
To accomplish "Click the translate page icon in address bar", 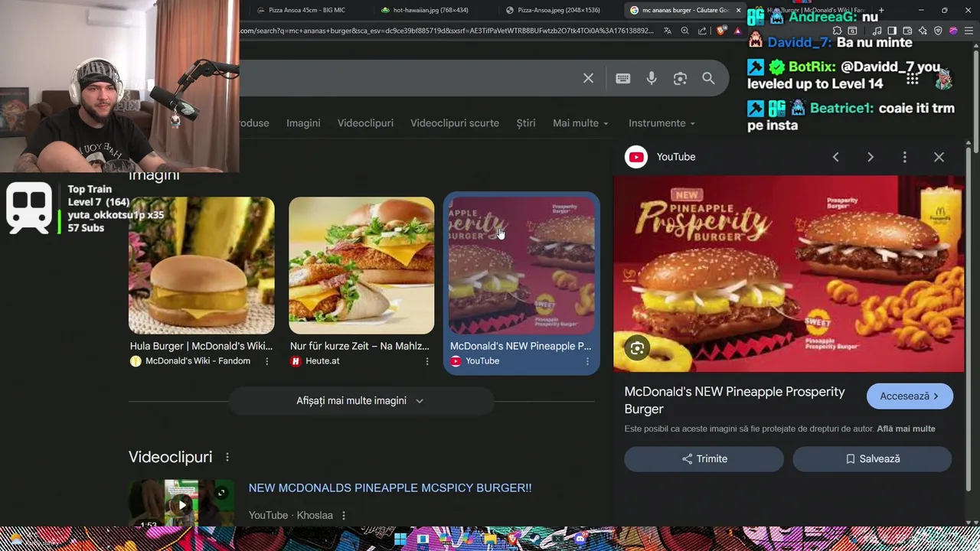I will 668,31.
